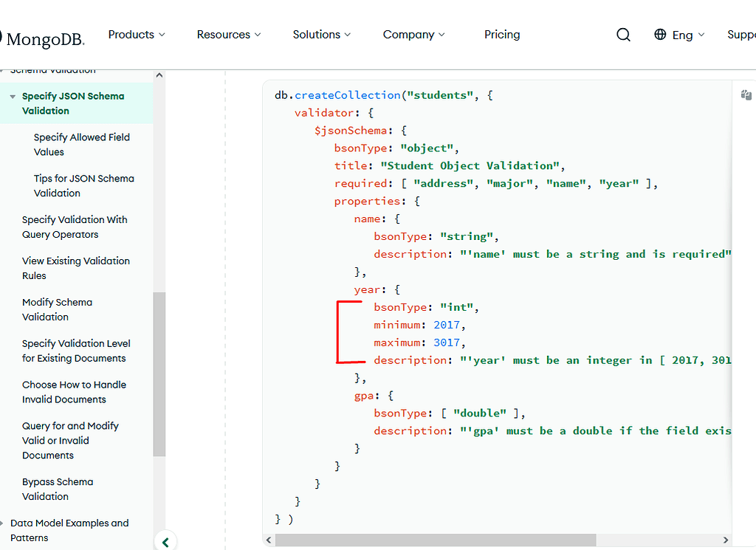Viewport: 756px width, 550px height.
Task: Click the globe language icon
Action: point(659,34)
